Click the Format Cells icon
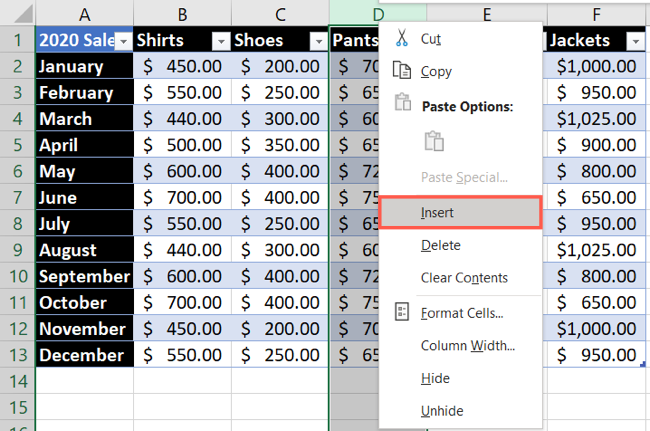The height and width of the screenshot is (431, 650). (x=402, y=313)
